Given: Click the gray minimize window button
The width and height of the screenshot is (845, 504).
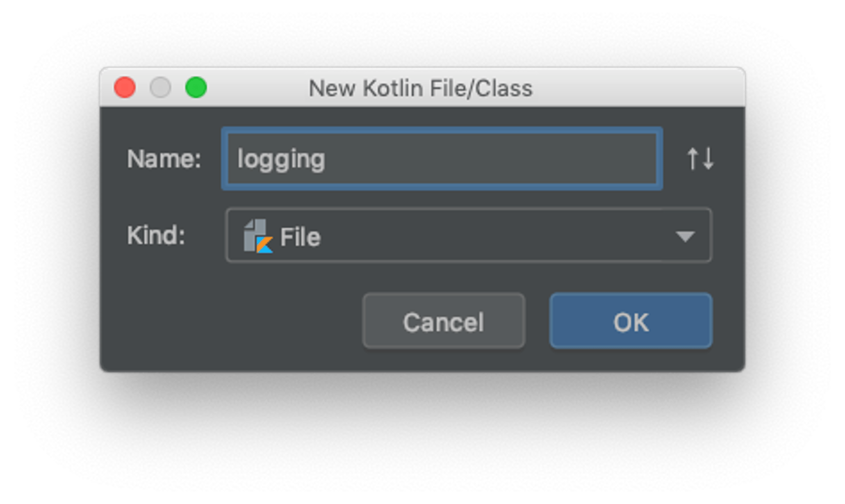Looking at the screenshot, I should (160, 87).
